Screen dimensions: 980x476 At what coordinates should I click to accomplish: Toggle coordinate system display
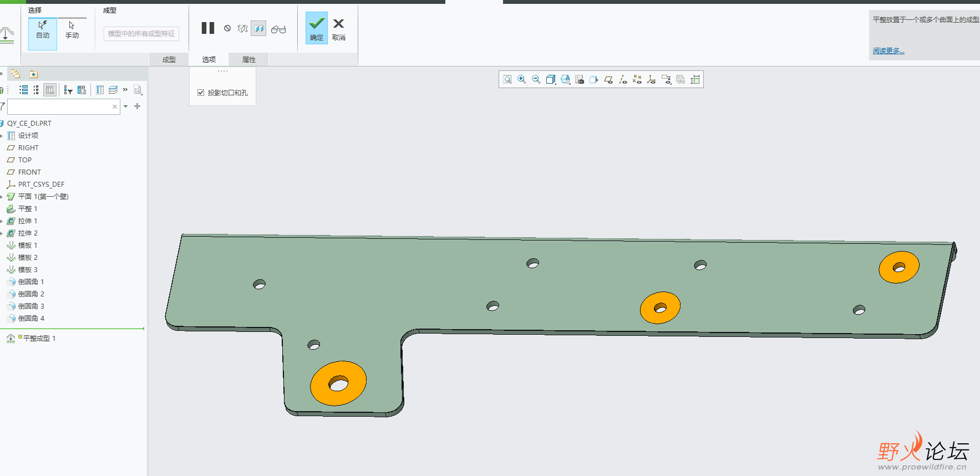[x=652, y=80]
